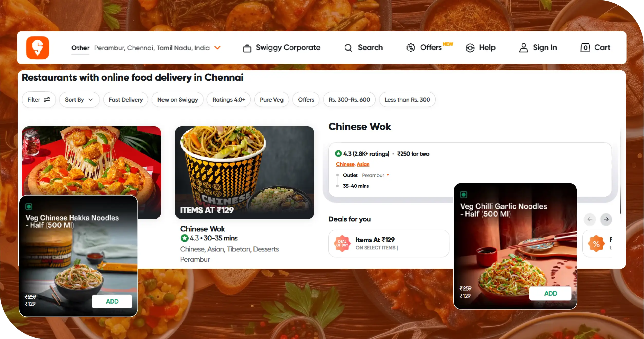Click the Sign In person icon
Screen dimensions: 644x339
(523, 48)
